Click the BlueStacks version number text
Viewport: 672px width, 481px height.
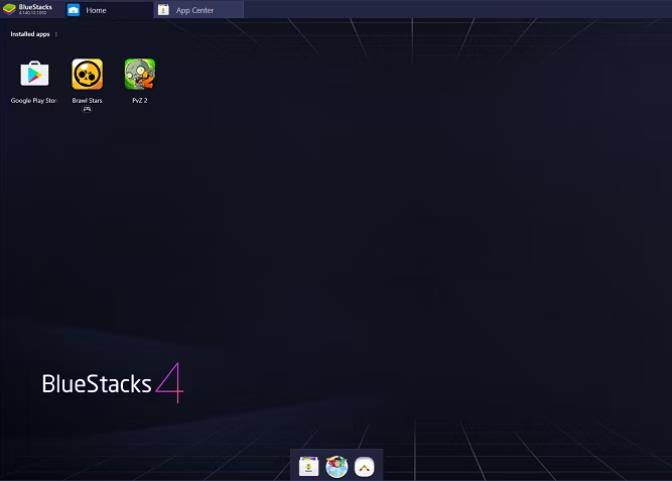point(34,14)
